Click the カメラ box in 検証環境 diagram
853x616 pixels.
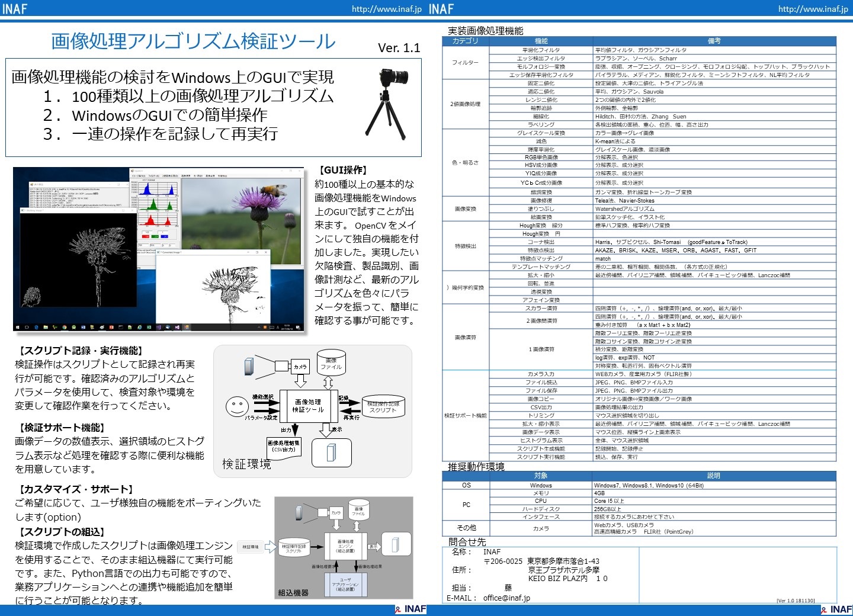pyautogui.click(x=301, y=367)
